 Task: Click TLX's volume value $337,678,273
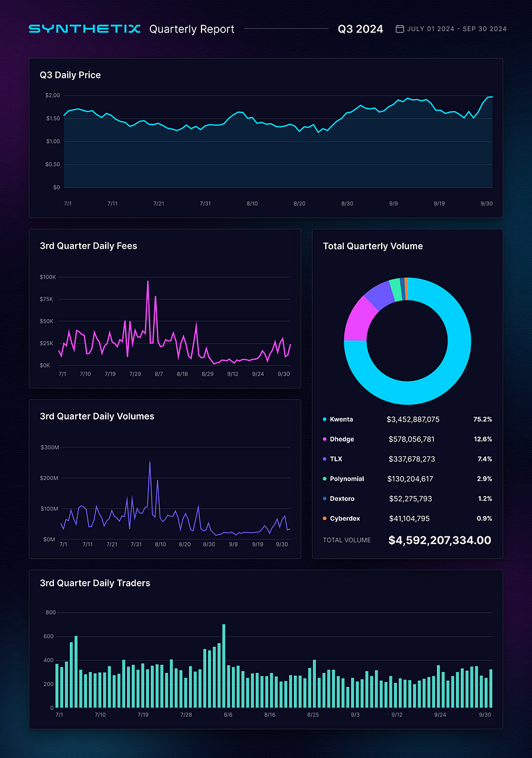tap(412, 459)
